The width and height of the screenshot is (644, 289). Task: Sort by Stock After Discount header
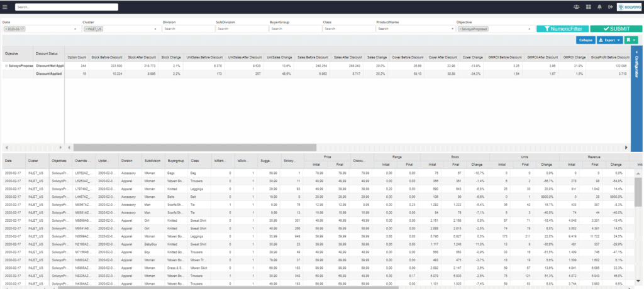point(142,57)
